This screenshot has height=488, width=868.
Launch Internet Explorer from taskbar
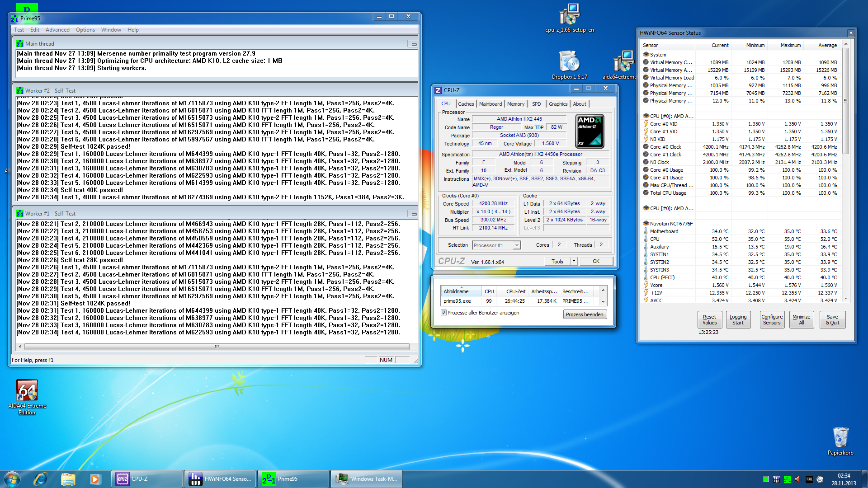[x=40, y=479]
